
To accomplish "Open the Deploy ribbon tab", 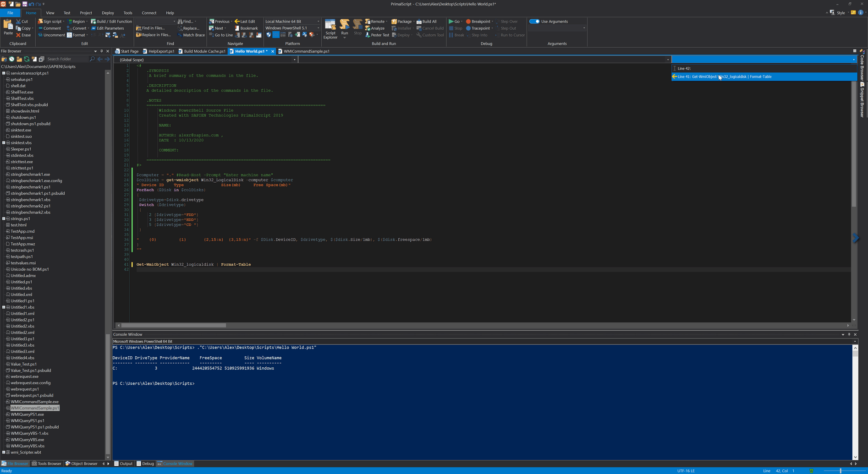I will pos(108,13).
